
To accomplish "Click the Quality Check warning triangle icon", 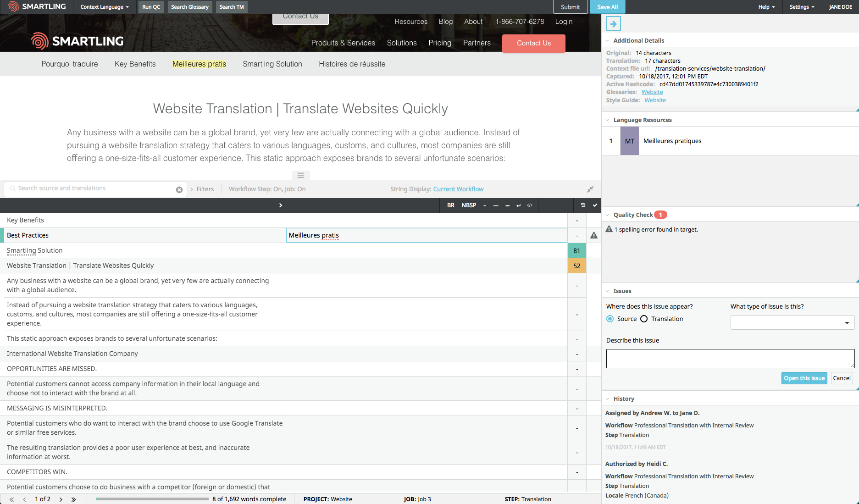I will click(x=609, y=229).
